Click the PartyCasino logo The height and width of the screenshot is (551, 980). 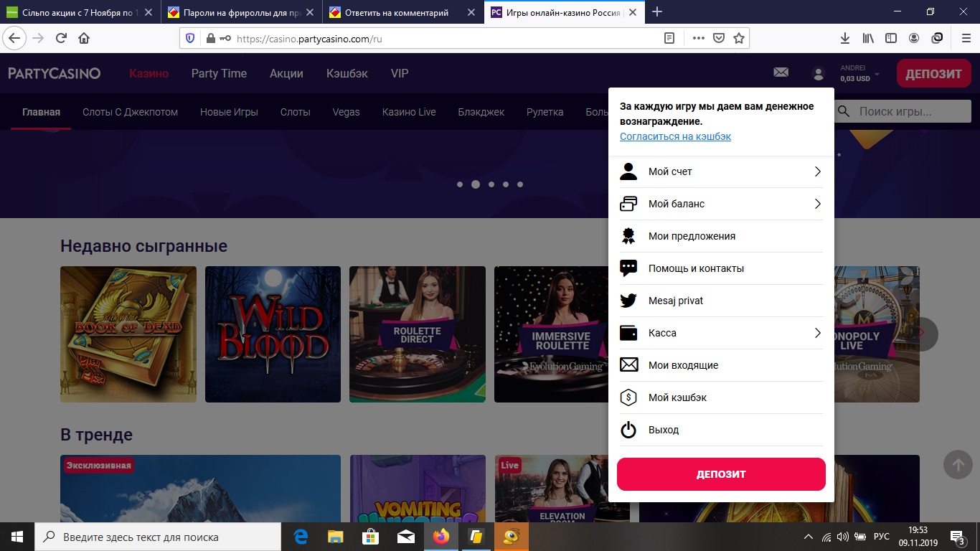point(55,73)
